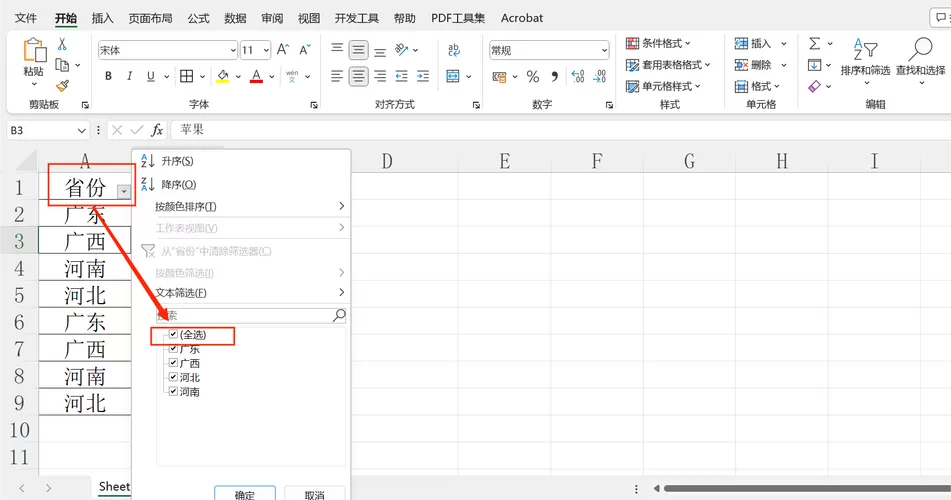This screenshot has width=951, height=500.
Task: Open Sort and Filter (排序和筛选)
Action: 865,61
